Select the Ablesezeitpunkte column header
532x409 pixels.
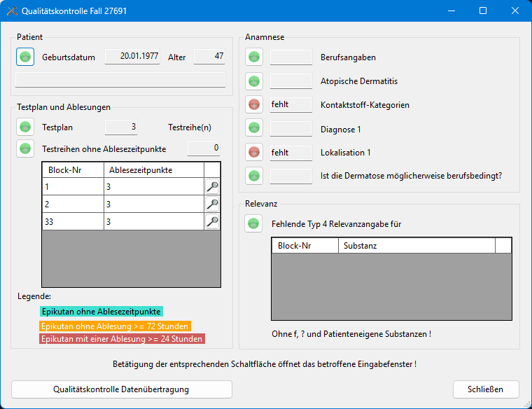point(153,169)
